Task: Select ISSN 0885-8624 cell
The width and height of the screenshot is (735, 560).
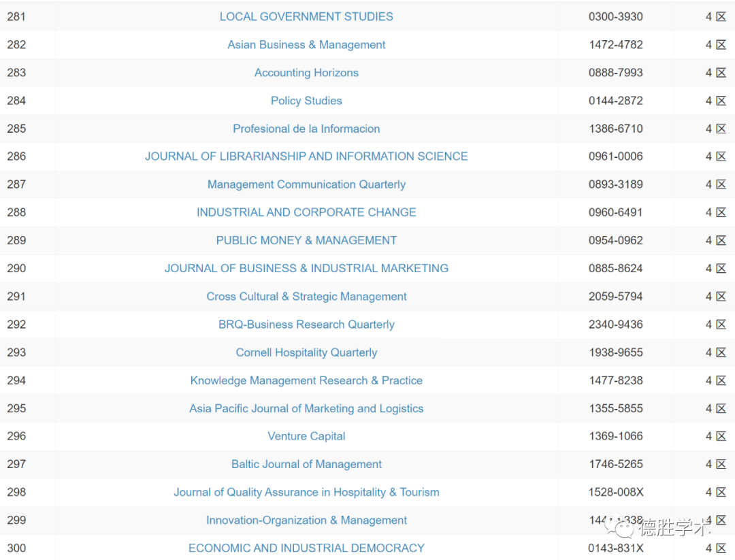Action: tap(615, 268)
